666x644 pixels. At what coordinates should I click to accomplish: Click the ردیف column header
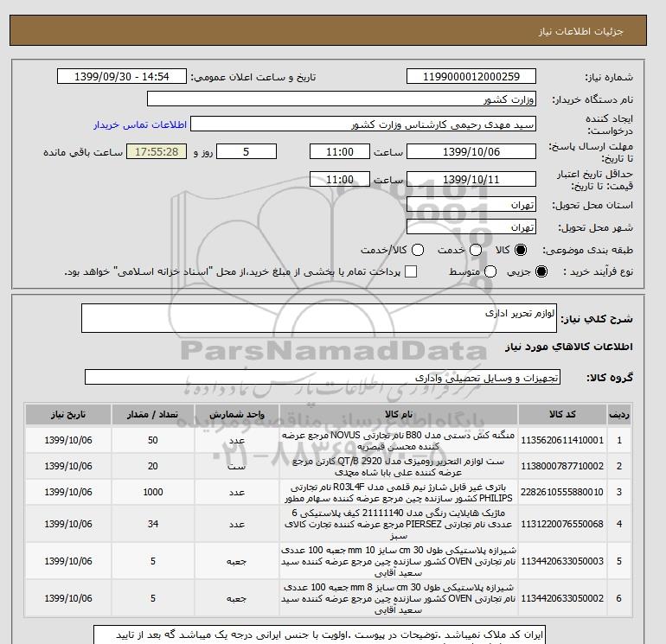[x=618, y=414]
